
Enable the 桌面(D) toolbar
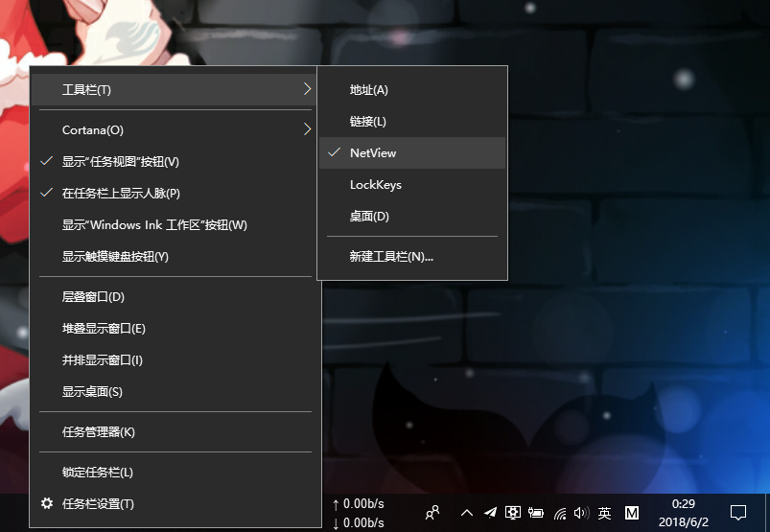pyautogui.click(x=412, y=217)
